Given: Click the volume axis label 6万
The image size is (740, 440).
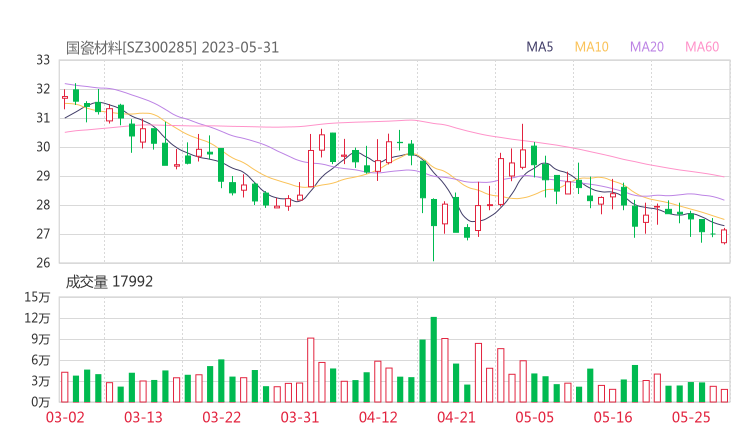Looking at the screenshot, I should tap(41, 360).
